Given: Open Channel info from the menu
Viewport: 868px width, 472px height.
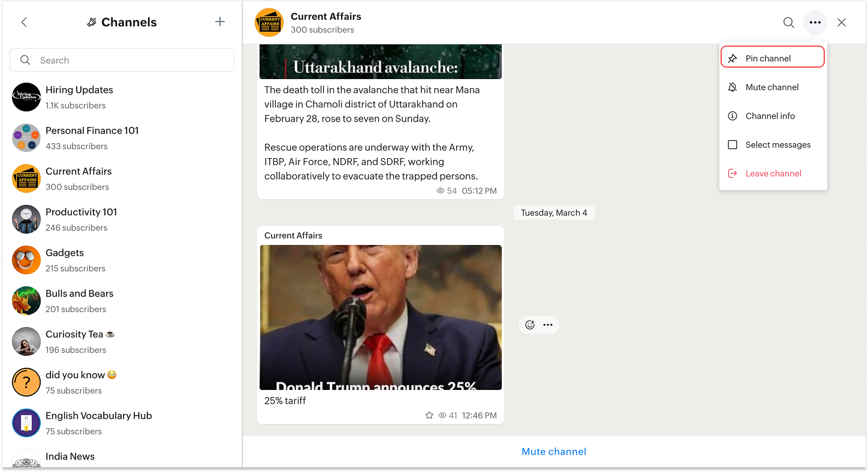Looking at the screenshot, I should click(x=773, y=116).
